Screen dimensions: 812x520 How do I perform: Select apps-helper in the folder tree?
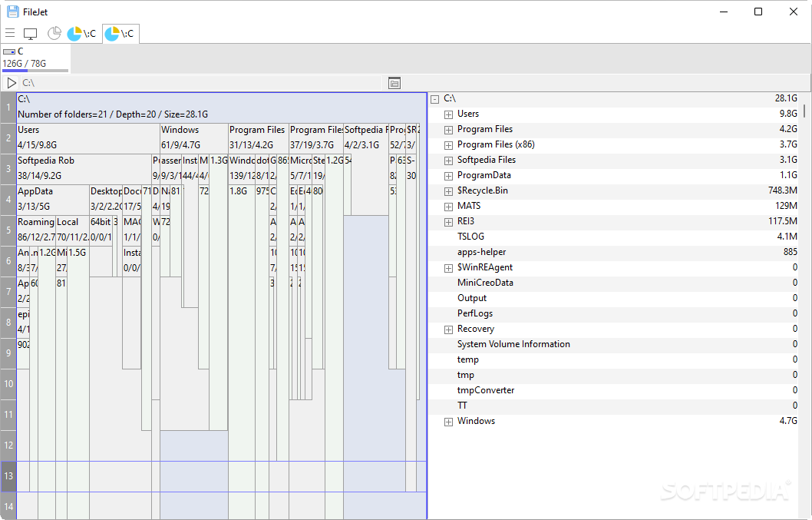[481, 252]
